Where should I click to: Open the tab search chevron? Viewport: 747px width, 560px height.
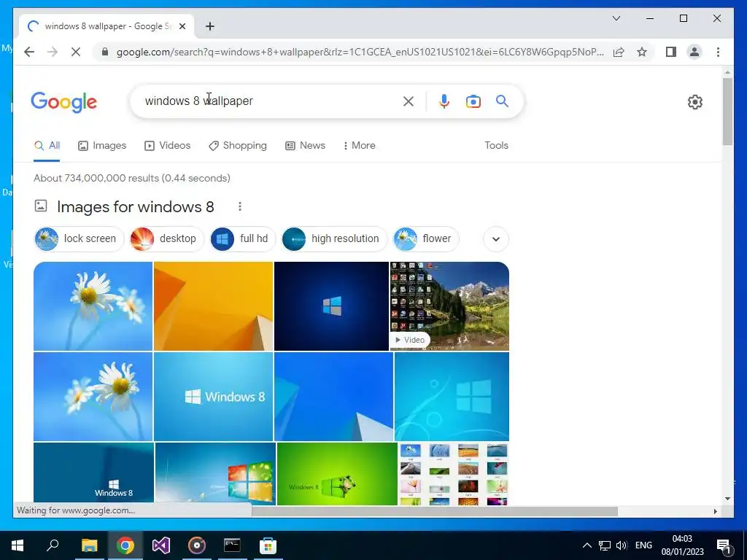(x=616, y=18)
